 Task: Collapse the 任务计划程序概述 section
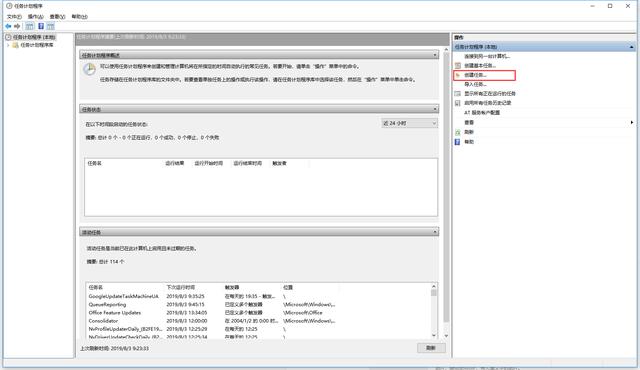coord(435,55)
